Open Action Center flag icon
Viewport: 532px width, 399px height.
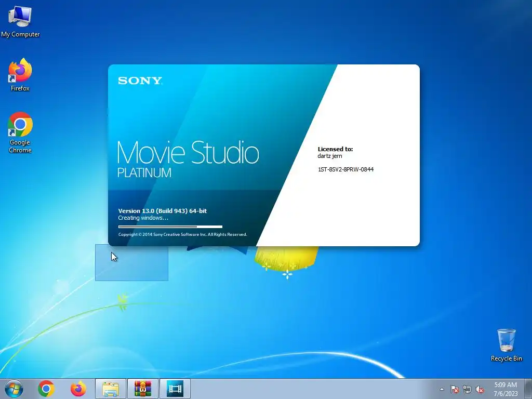(455, 389)
